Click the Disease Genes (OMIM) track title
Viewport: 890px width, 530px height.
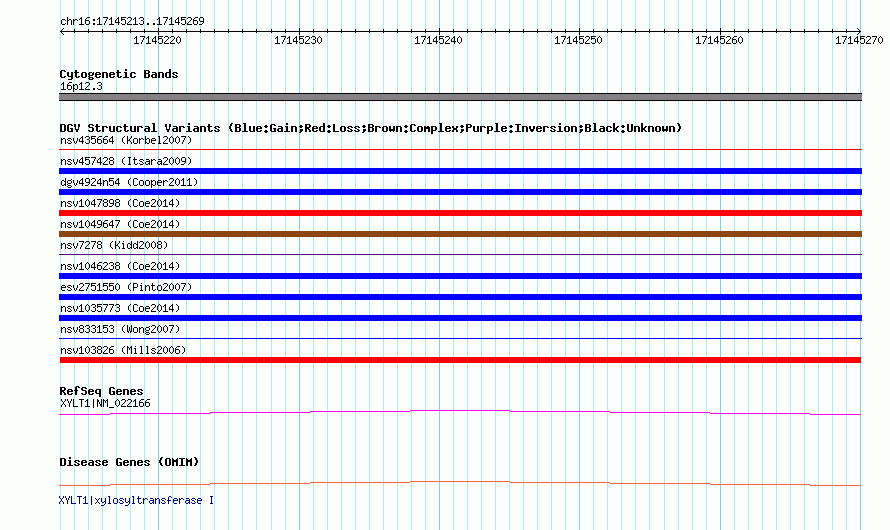[129, 462]
